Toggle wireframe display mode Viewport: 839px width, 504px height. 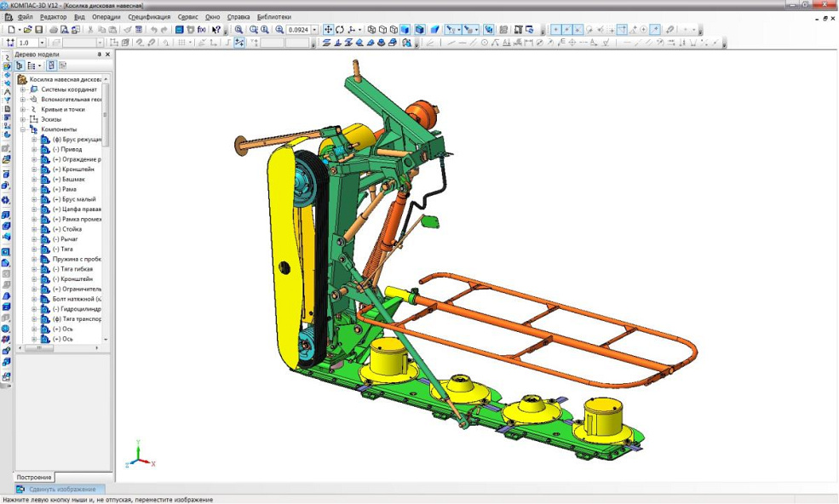[371, 30]
